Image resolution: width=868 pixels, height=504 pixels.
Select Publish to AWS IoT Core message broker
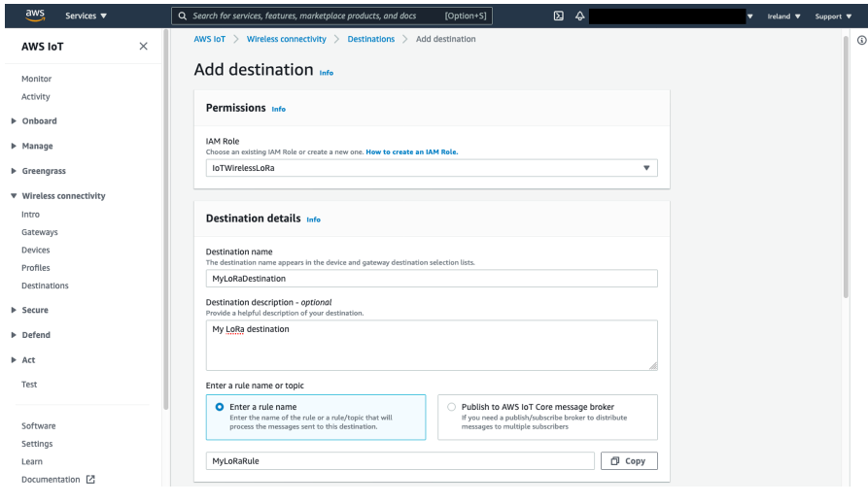click(x=547, y=418)
